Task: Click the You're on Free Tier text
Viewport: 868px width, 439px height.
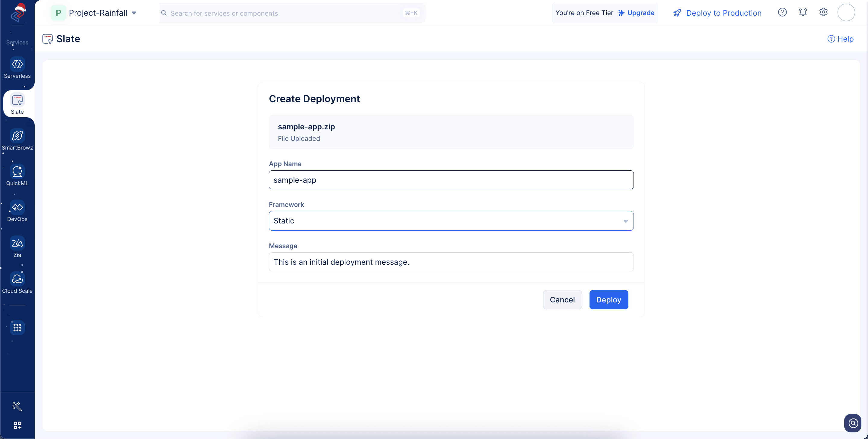Action: coord(584,13)
